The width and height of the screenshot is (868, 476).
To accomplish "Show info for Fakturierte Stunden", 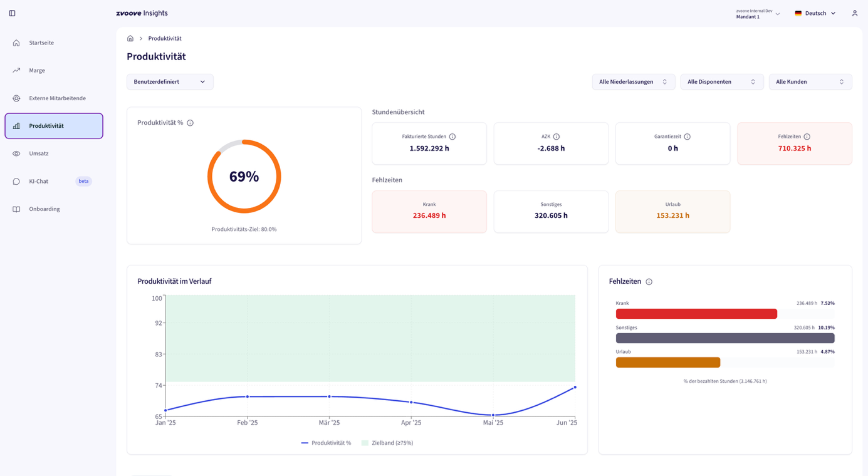I will 452,137.
